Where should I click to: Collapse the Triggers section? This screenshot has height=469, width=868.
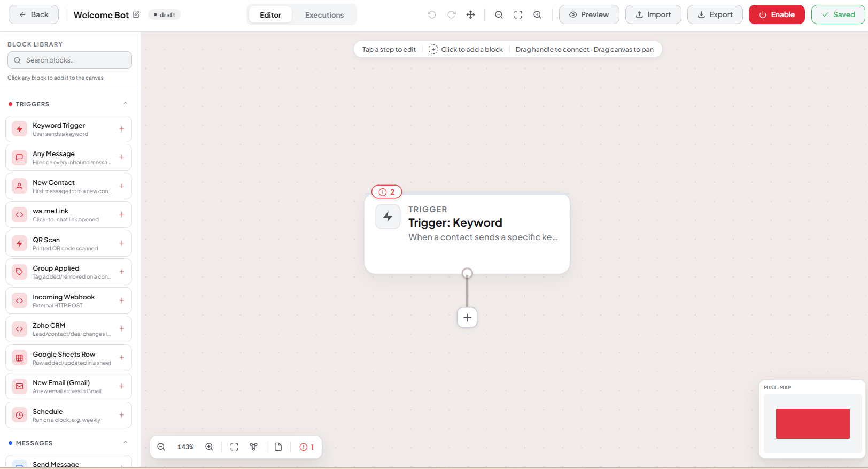point(126,104)
